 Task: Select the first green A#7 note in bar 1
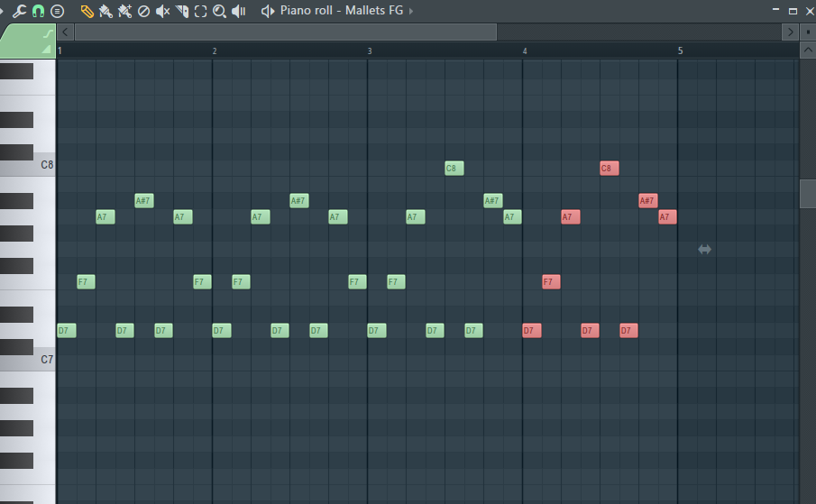144,201
